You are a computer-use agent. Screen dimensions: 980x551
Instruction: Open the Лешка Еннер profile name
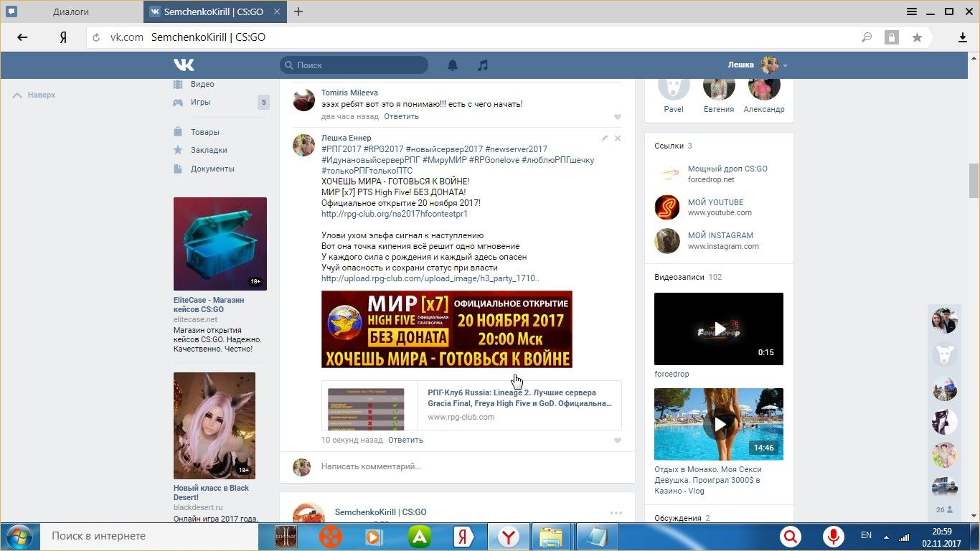347,138
